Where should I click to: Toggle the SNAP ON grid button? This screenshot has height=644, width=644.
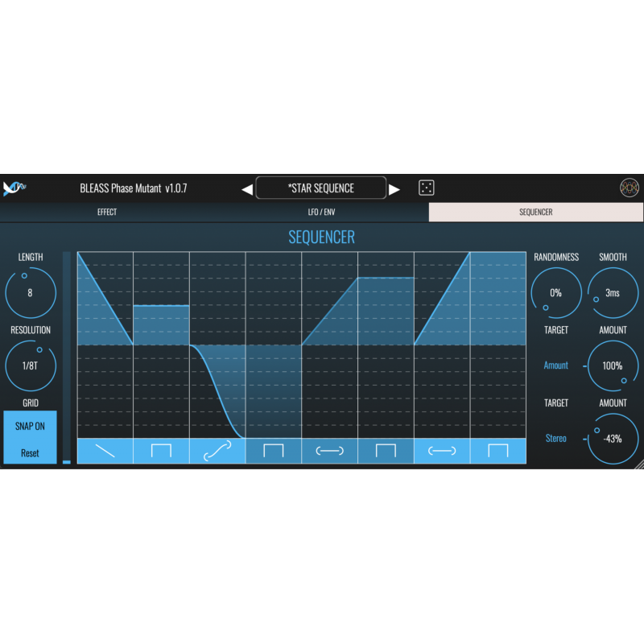pos(30,427)
